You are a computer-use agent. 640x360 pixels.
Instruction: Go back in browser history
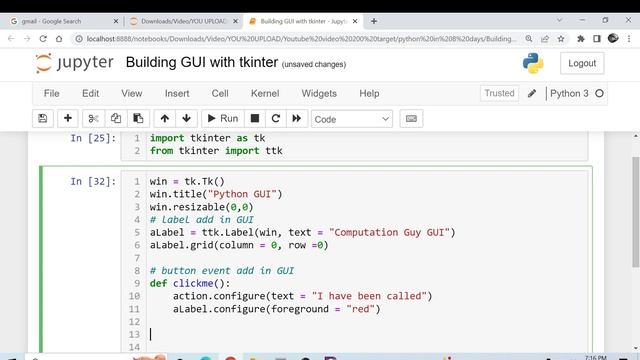[x=11, y=39]
